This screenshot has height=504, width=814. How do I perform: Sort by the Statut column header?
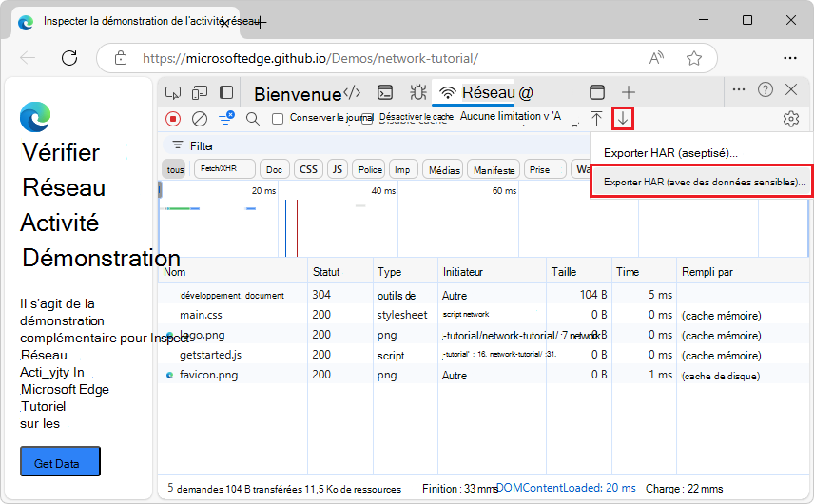point(340,271)
